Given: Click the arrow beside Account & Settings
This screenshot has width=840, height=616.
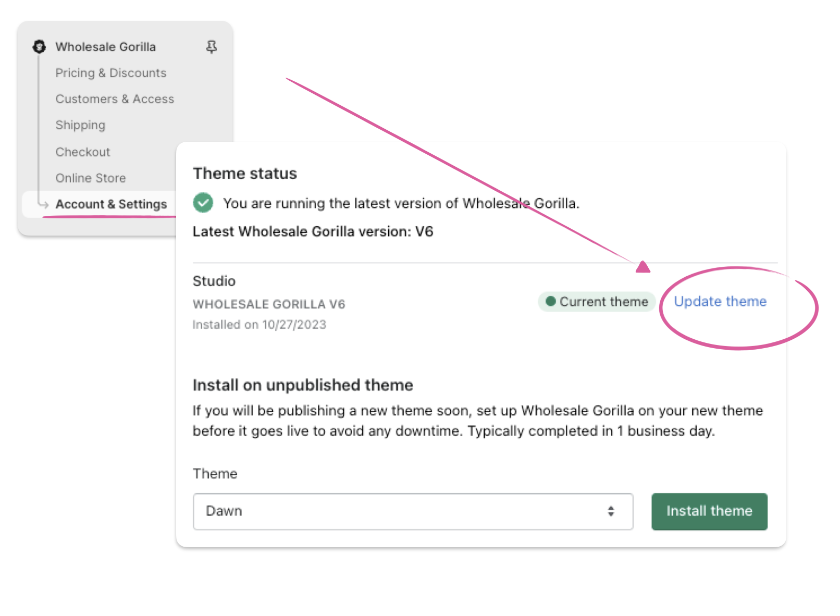Looking at the screenshot, I should click(x=43, y=204).
